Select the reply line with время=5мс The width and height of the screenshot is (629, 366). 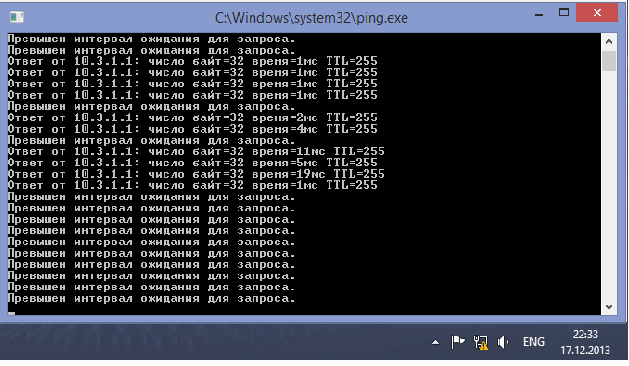[193, 163]
